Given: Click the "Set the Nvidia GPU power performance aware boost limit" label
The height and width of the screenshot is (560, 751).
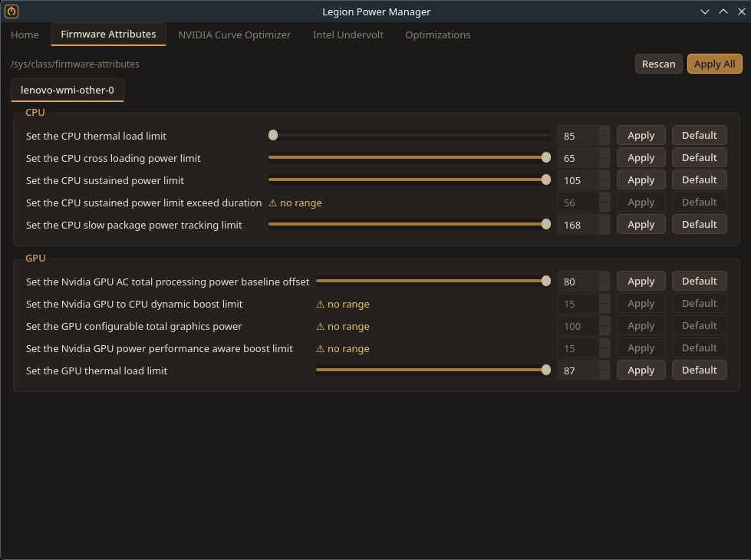Looking at the screenshot, I should click(x=160, y=349).
